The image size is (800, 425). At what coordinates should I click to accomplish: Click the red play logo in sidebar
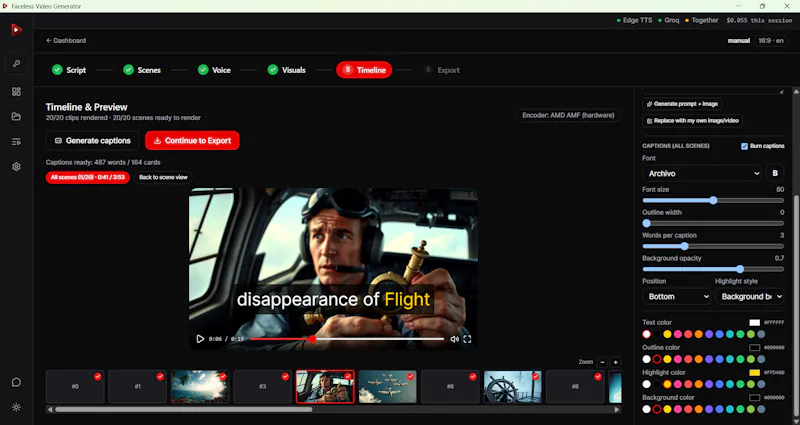[16, 30]
